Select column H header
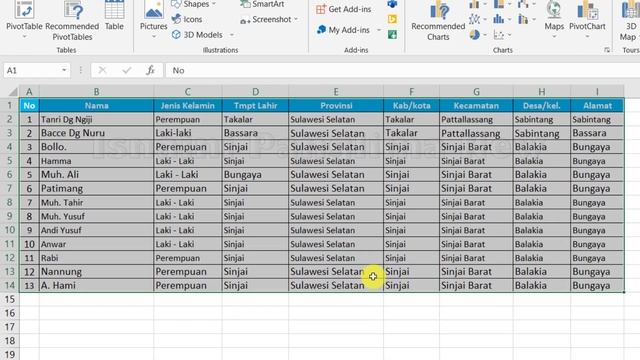The width and height of the screenshot is (640, 360). [542, 91]
